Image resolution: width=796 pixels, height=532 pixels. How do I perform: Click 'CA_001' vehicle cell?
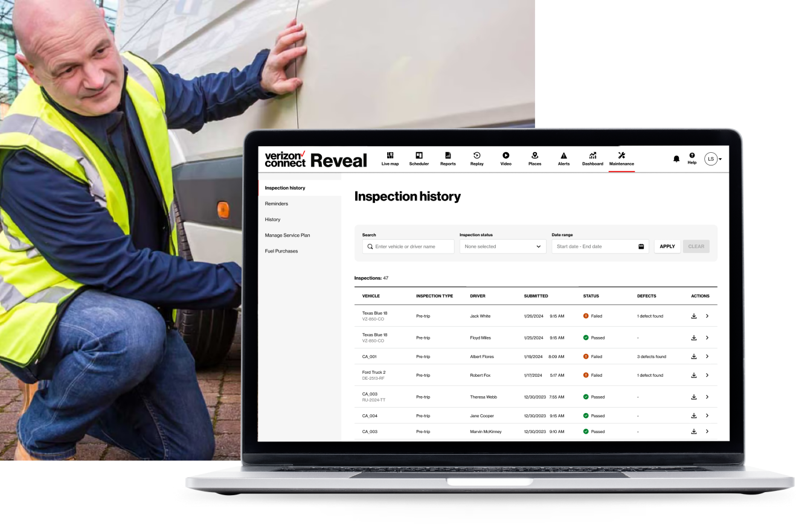click(369, 356)
